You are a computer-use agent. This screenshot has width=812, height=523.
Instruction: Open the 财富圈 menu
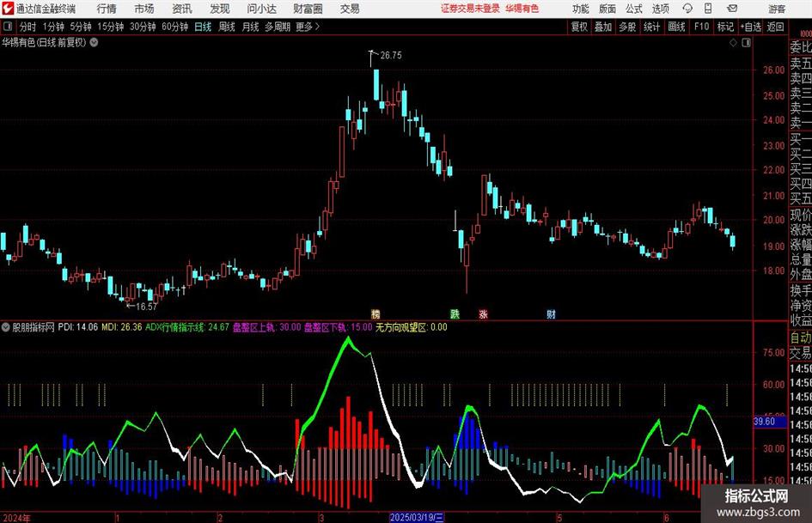(x=308, y=9)
